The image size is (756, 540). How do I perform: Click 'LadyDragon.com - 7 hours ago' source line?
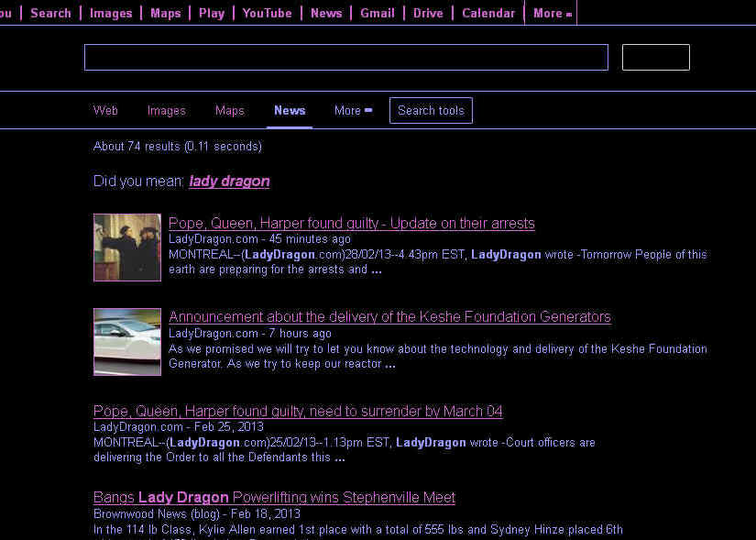(250, 334)
